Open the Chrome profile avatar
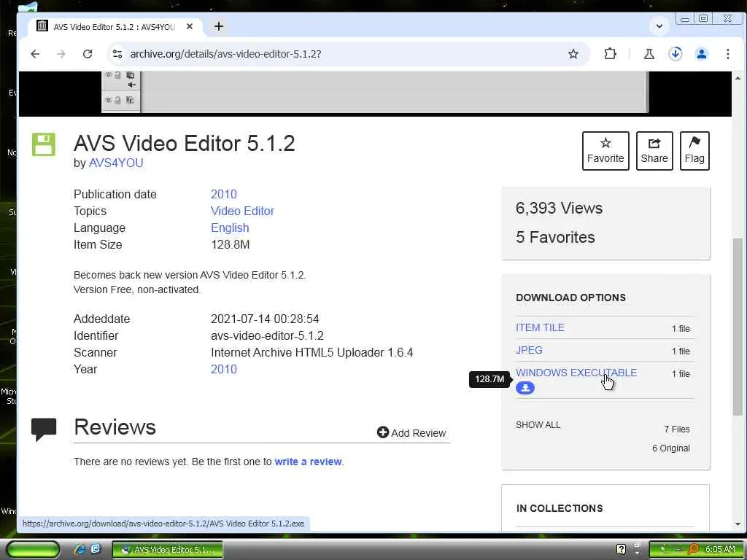Viewport: 747px width, 560px height. [701, 54]
